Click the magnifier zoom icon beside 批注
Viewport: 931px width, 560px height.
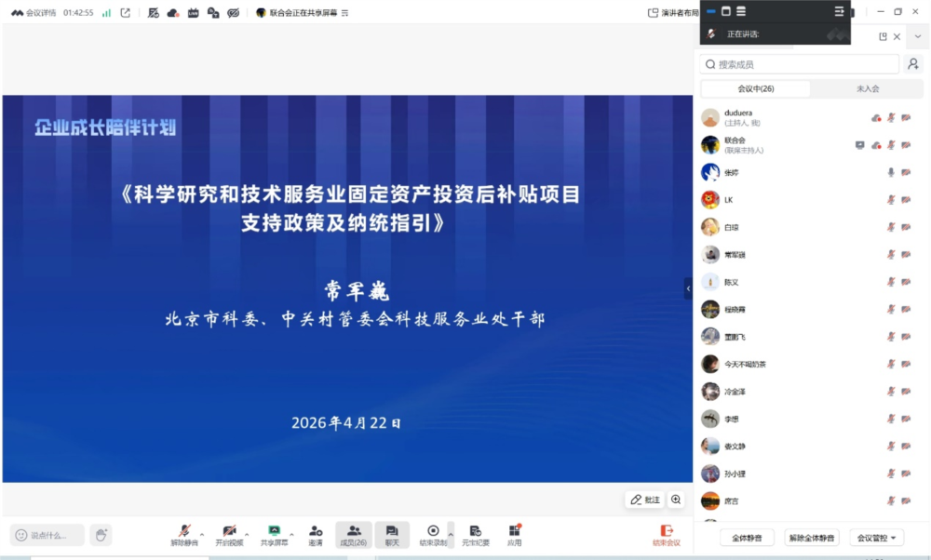[677, 500]
